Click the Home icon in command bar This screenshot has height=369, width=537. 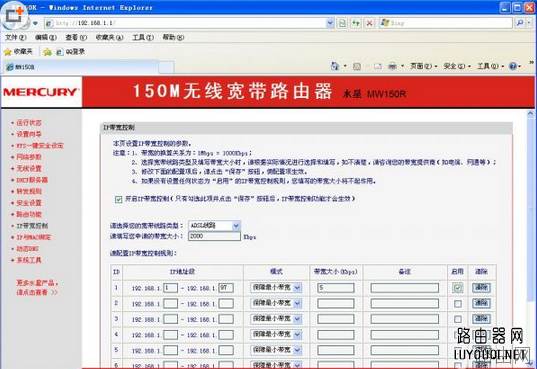click(335, 66)
